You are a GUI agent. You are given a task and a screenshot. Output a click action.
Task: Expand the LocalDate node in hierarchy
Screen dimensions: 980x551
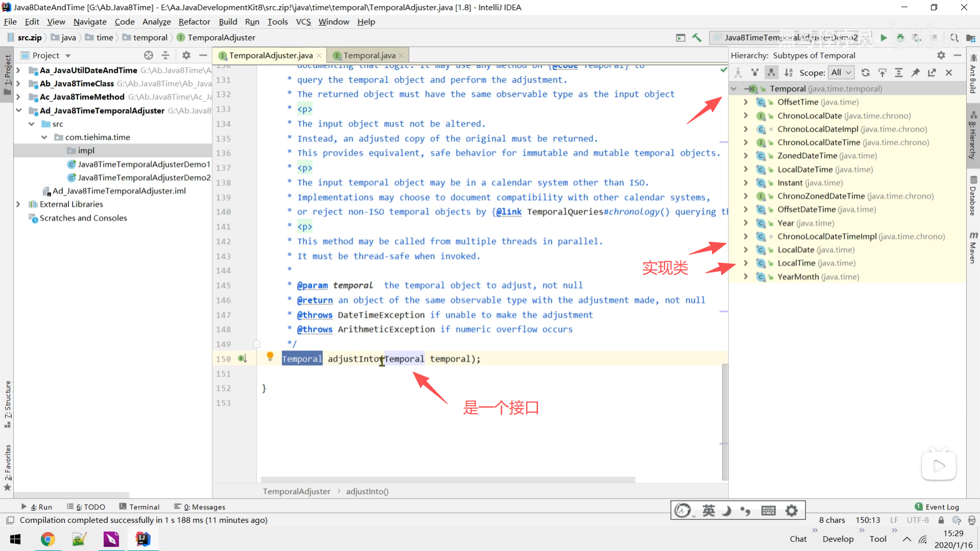(x=746, y=249)
